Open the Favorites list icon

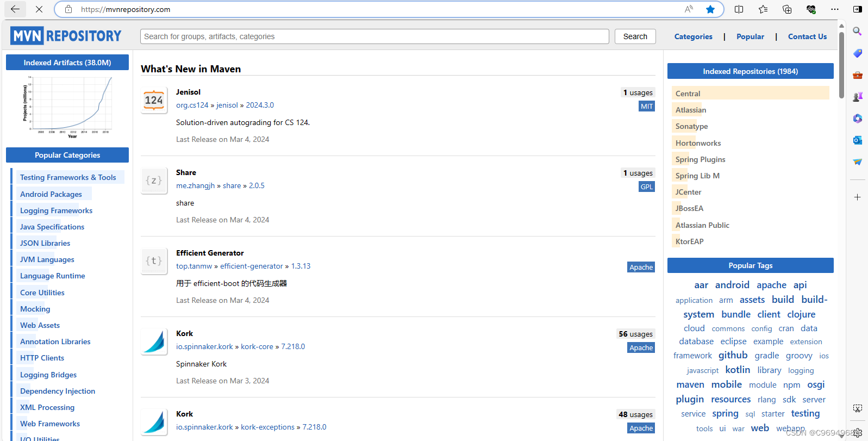click(x=763, y=9)
